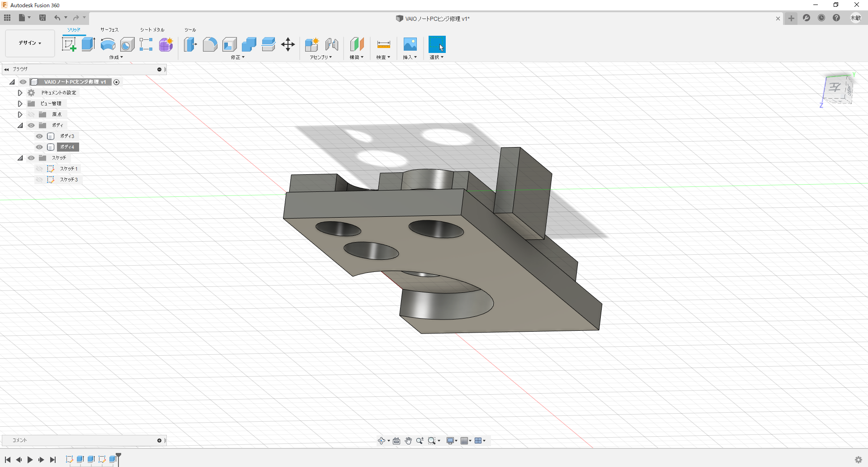Show the 原点 folder via eye icon
Image resolution: width=868 pixels, height=467 pixels.
point(31,114)
